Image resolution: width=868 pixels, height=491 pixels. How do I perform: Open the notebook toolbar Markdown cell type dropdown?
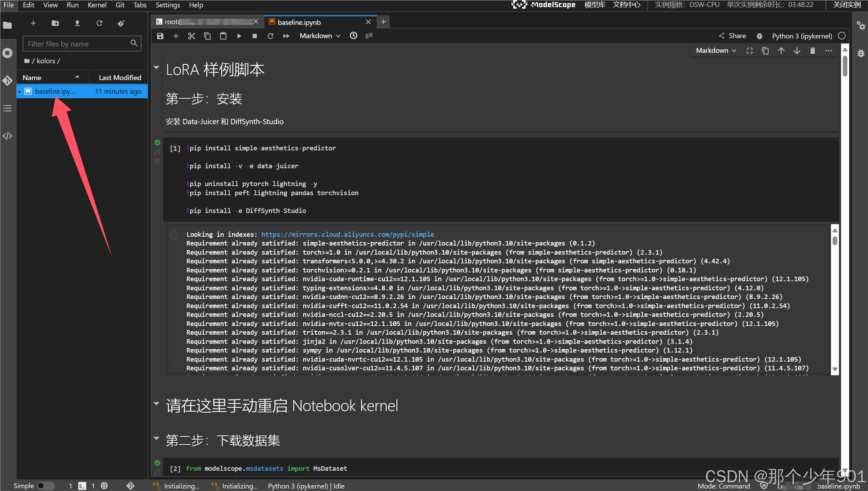point(320,36)
